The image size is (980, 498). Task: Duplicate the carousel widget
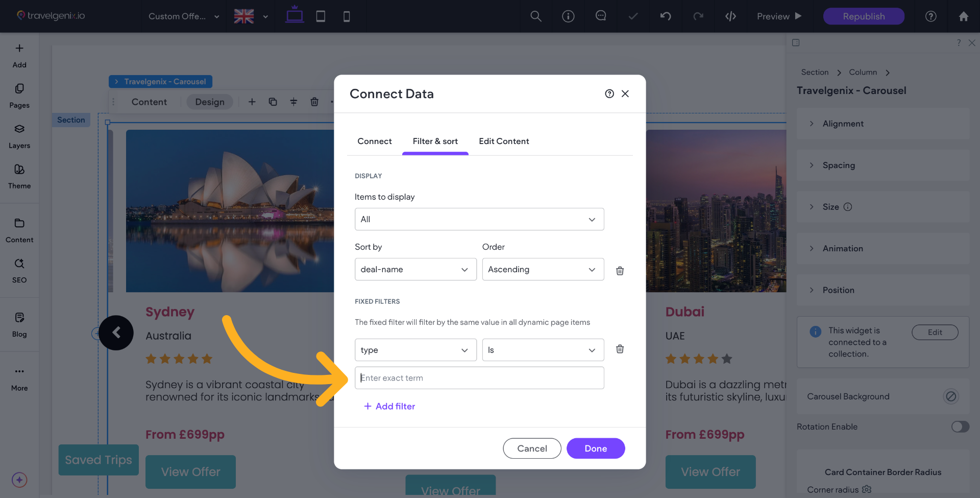273,102
